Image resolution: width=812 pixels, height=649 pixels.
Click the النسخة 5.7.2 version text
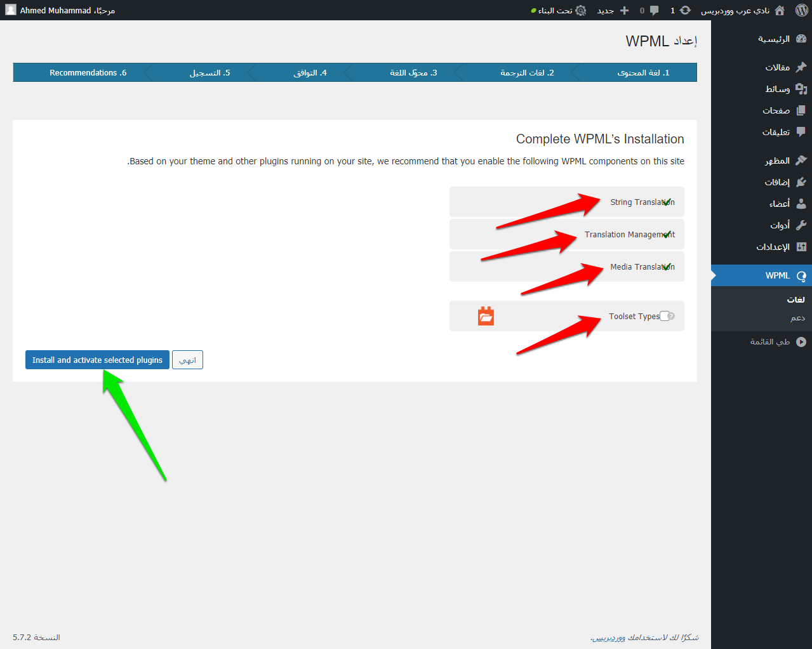pyautogui.click(x=36, y=638)
